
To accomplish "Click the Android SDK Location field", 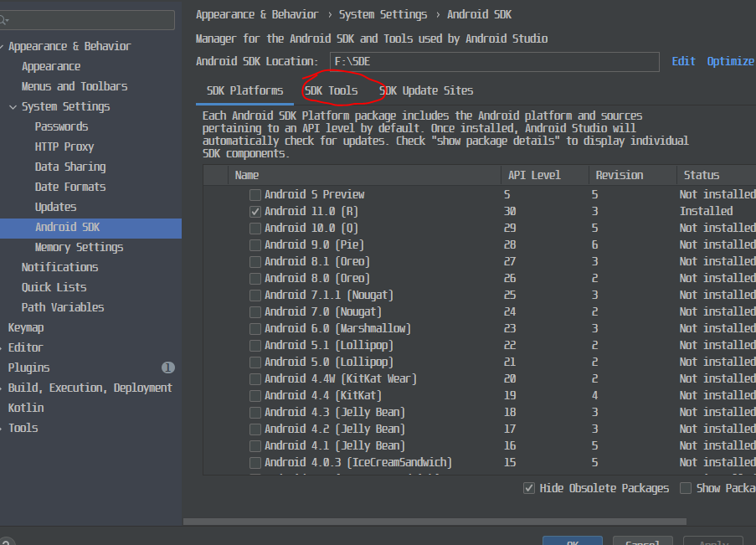I will (495, 62).
